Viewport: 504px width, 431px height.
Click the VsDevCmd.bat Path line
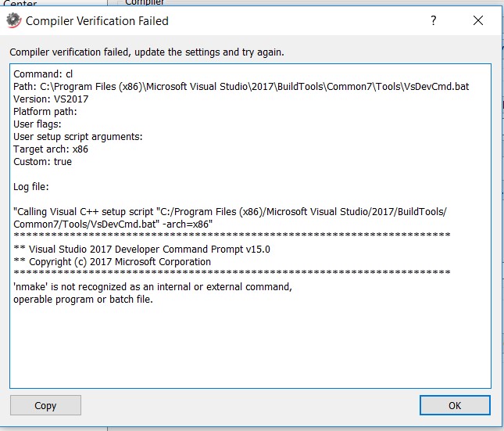(x=241, y=86)
